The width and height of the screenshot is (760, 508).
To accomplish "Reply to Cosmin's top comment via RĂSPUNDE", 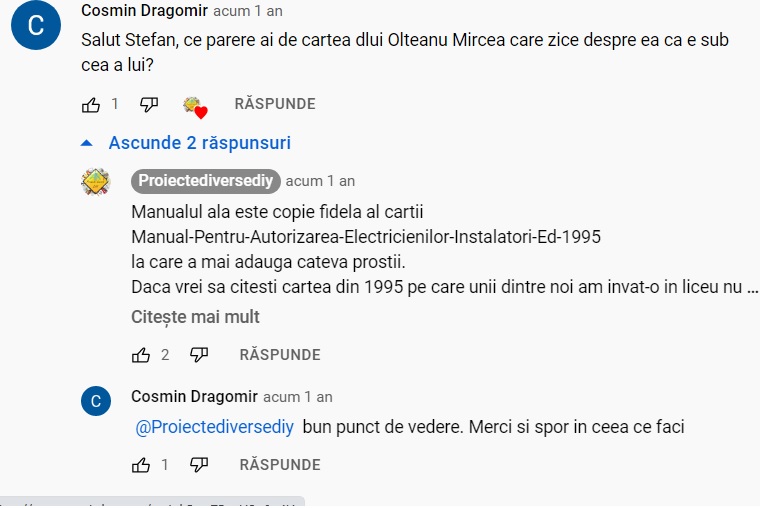I will (x=275, y=104).
